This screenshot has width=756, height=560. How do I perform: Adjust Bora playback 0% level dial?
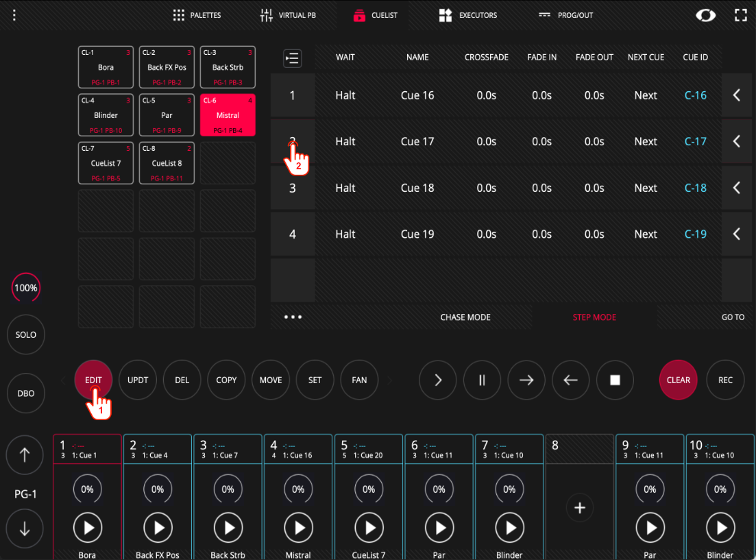[87, 489]
